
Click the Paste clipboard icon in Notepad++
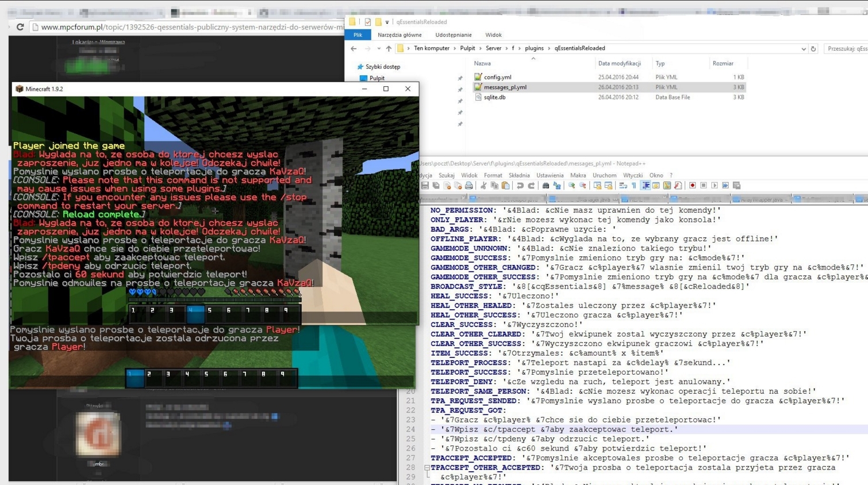pos(505,186)
